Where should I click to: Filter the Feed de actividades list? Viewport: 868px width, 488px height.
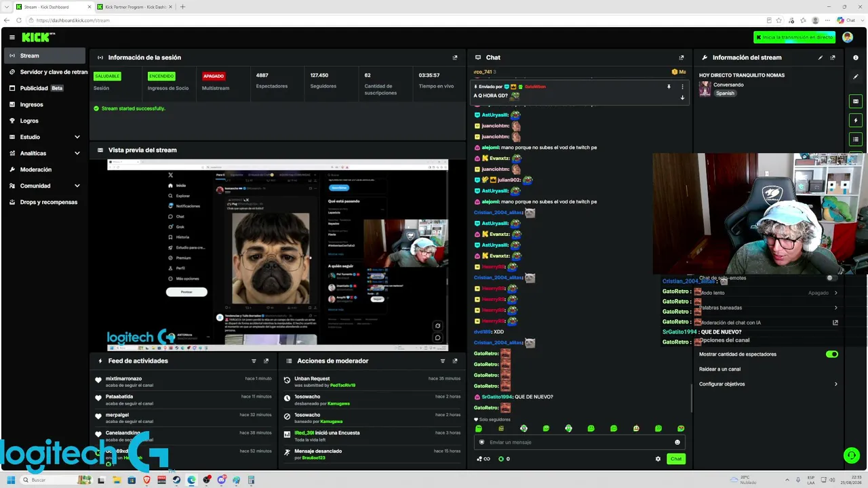click(x=254, y=361)
